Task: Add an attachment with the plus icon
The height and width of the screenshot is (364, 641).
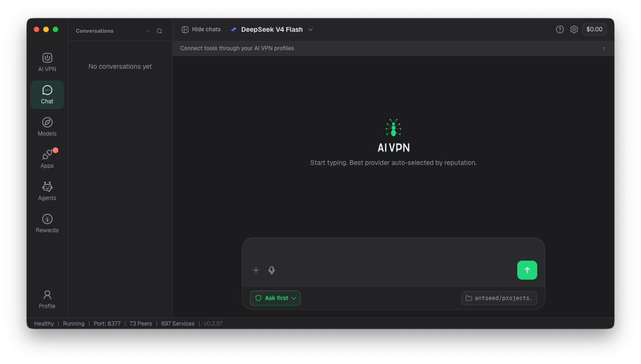Action: (256, 270)
